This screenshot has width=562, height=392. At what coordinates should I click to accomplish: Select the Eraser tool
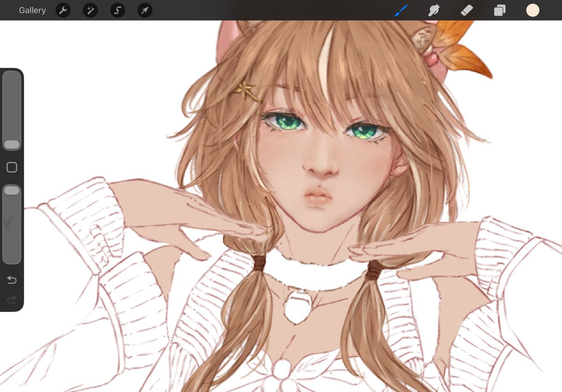tap(467, 10)
